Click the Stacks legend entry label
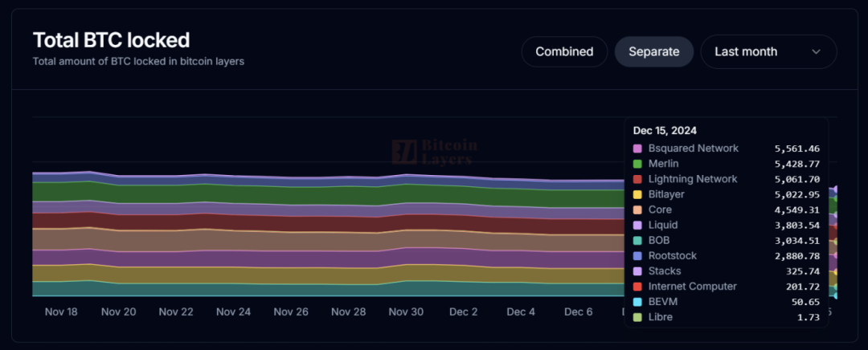This screenshot has height=350, width=868. 664,271
